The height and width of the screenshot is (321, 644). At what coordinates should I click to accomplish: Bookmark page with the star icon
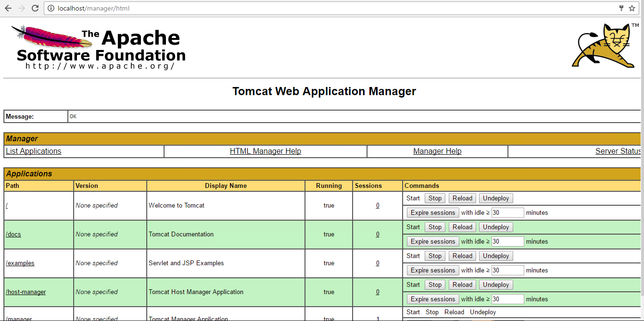tap(632, 8)
